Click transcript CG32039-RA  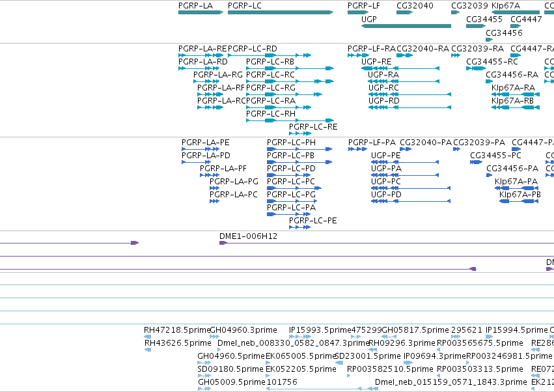456,55
